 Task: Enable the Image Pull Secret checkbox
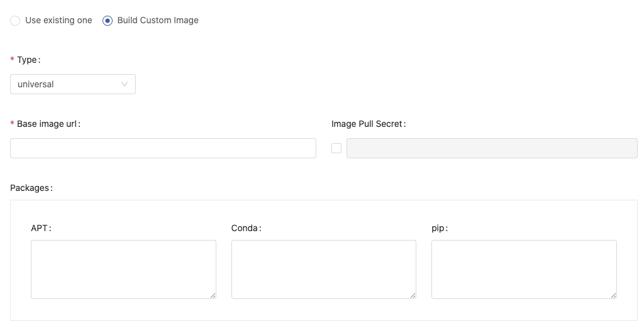click(336, 148)
